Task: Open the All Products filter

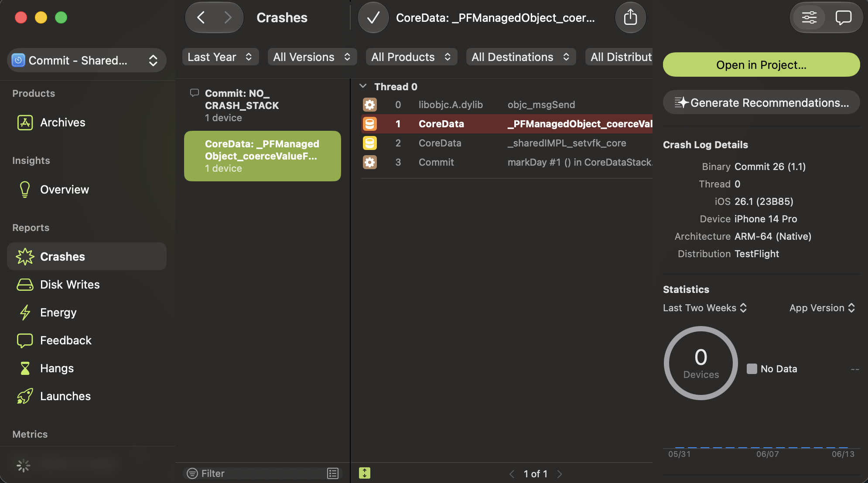Action: (411, 57)
